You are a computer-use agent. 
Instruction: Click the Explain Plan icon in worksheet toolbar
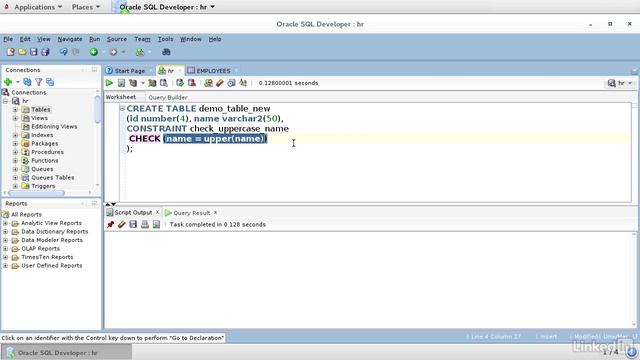133,83
